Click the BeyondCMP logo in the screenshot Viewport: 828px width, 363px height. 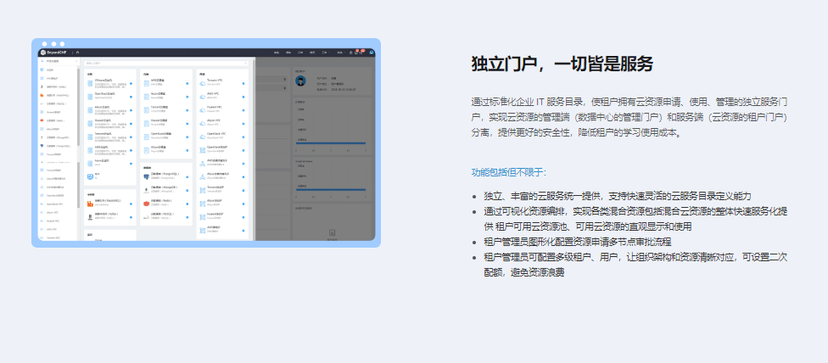tap(53, 52)
